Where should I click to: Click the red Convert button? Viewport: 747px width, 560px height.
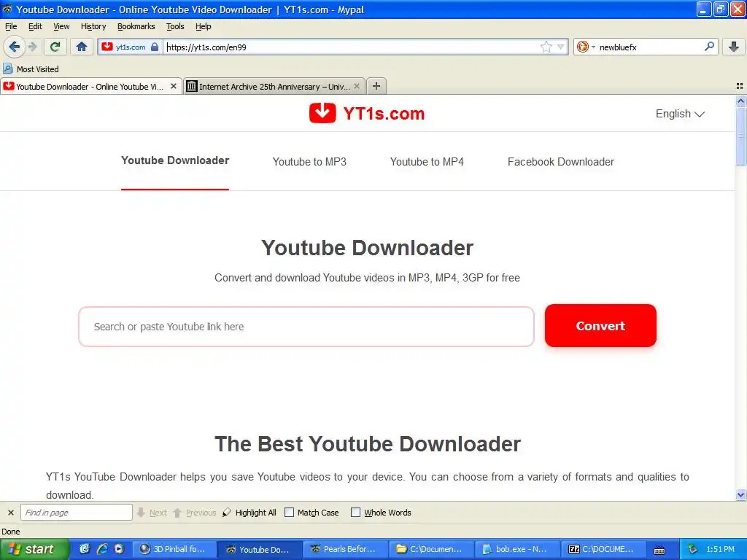click(600, 326)
